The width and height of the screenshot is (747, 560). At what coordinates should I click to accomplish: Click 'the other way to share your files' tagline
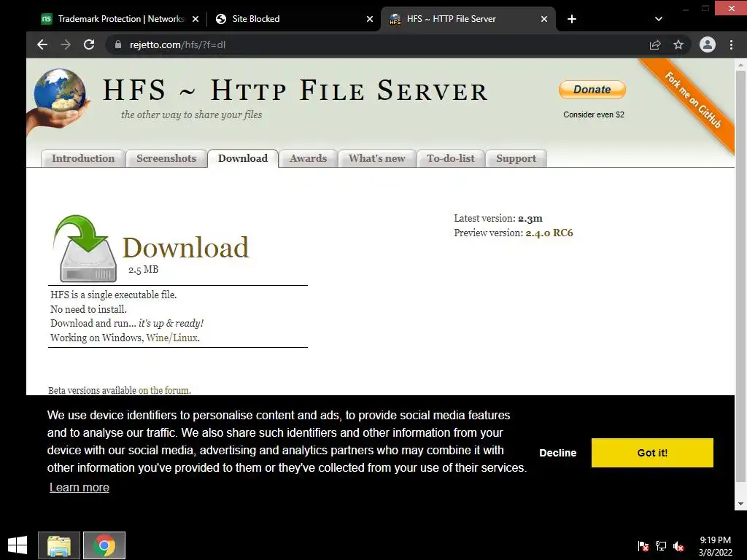point(192,114)
